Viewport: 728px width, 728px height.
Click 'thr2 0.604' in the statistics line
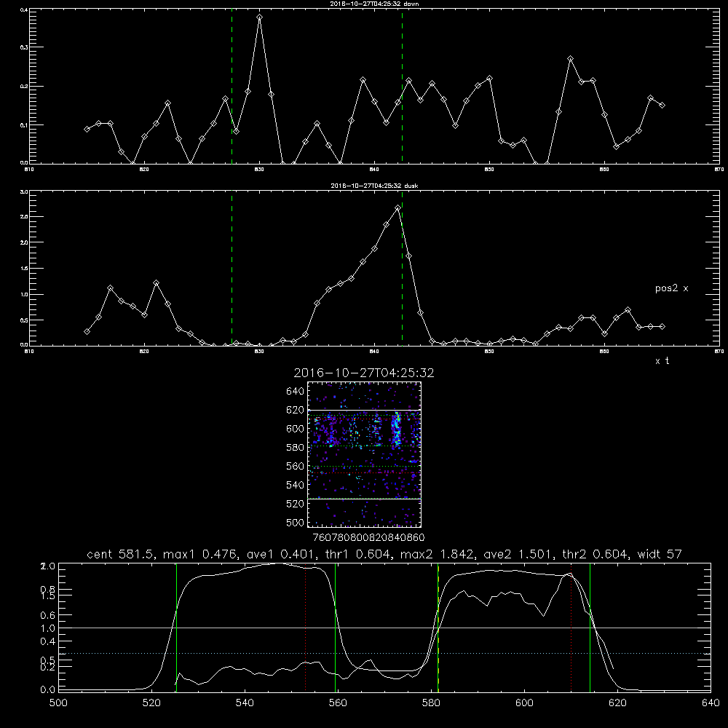pos(596,554)
